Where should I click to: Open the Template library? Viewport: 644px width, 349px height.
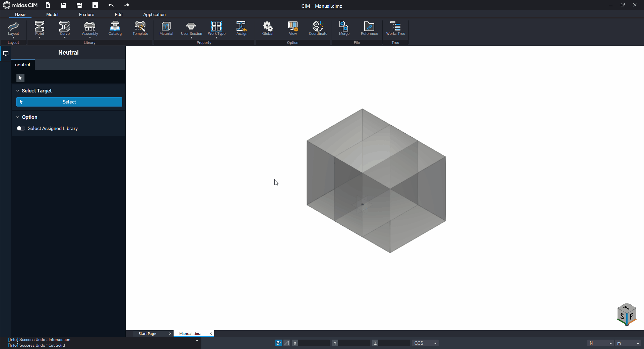tap(140, 28)
